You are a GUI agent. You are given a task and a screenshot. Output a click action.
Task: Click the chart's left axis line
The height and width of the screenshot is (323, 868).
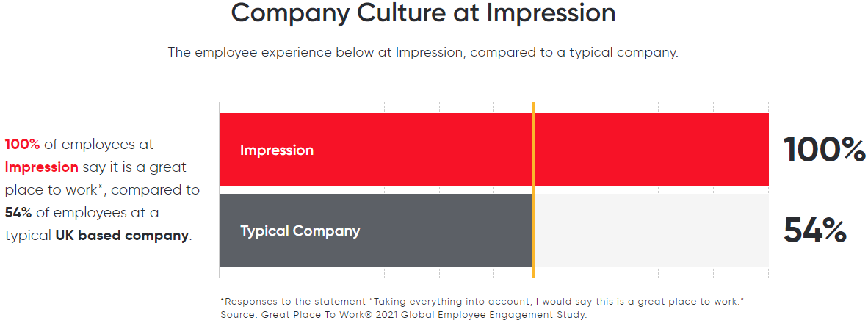point(220,189)
